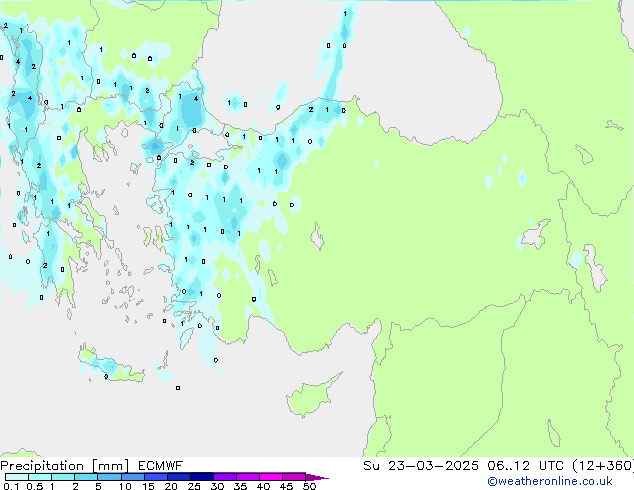This screenshot has width=634, height=490.
Task: Pick the 5–10 mm legend color box
Action: 109,477
